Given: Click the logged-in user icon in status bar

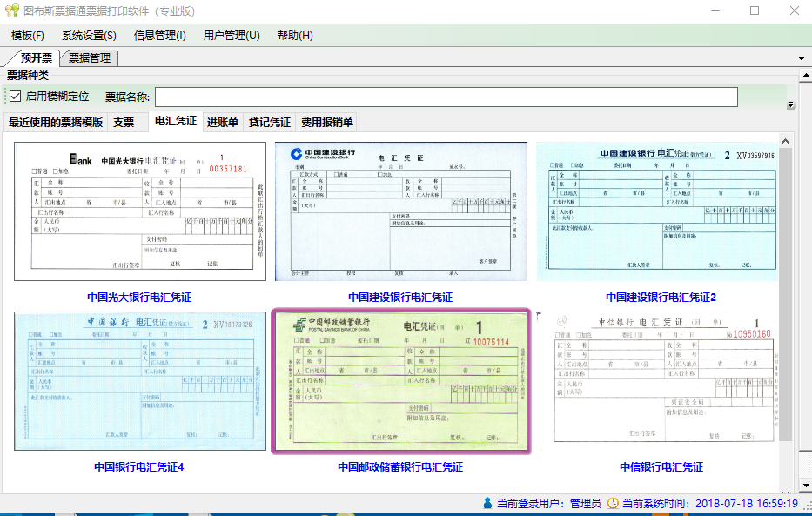Looking at the screenshot, I should [x=487, y=504].
